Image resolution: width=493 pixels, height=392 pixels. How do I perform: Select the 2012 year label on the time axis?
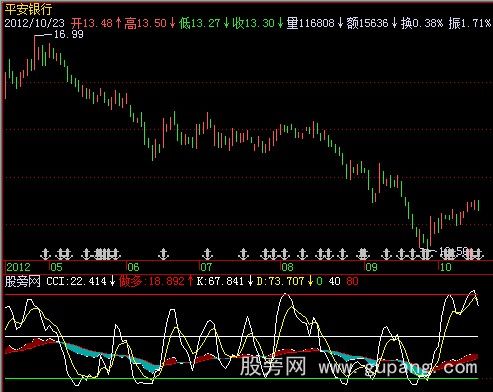pos(18,267)
